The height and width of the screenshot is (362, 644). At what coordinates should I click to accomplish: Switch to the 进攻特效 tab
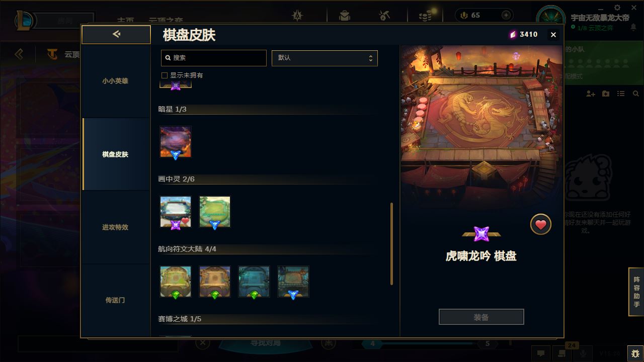(x=115, y=227)
